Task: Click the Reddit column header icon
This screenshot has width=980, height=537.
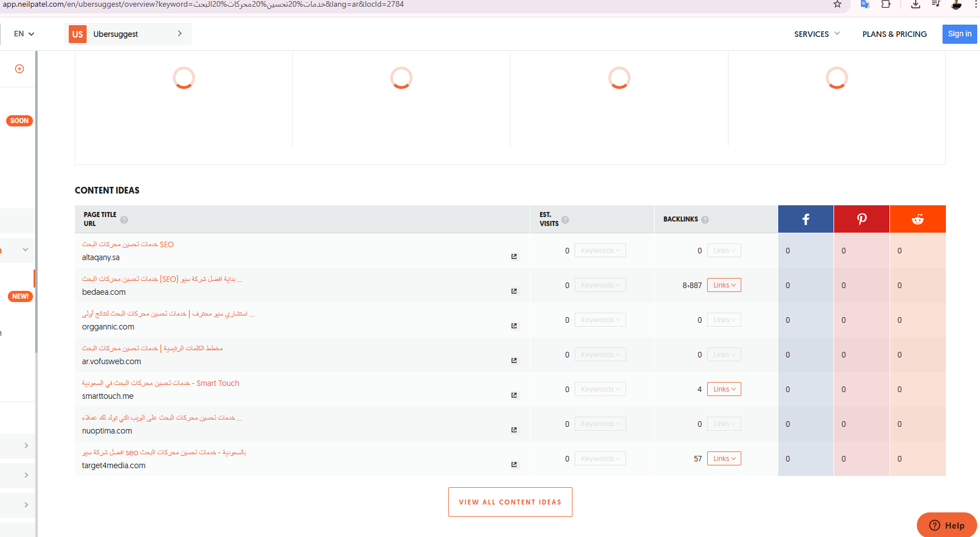Action: 917,219
